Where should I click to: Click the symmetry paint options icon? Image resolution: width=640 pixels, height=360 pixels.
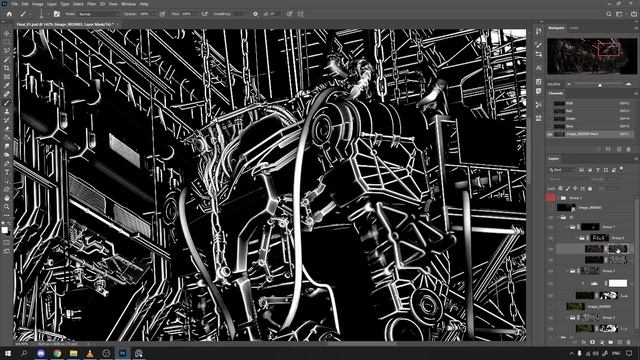coord(301,14)
